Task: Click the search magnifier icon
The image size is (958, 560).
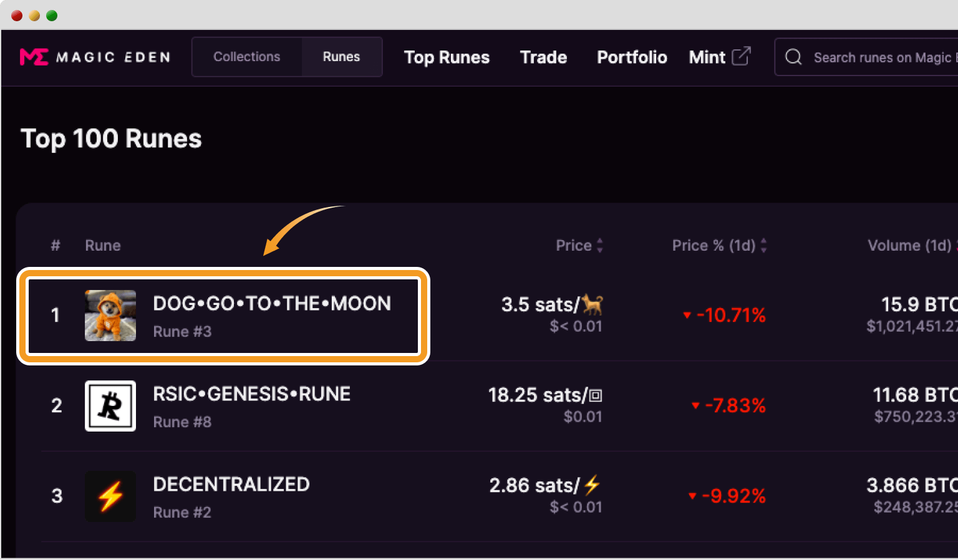Action: click(793, 57)
